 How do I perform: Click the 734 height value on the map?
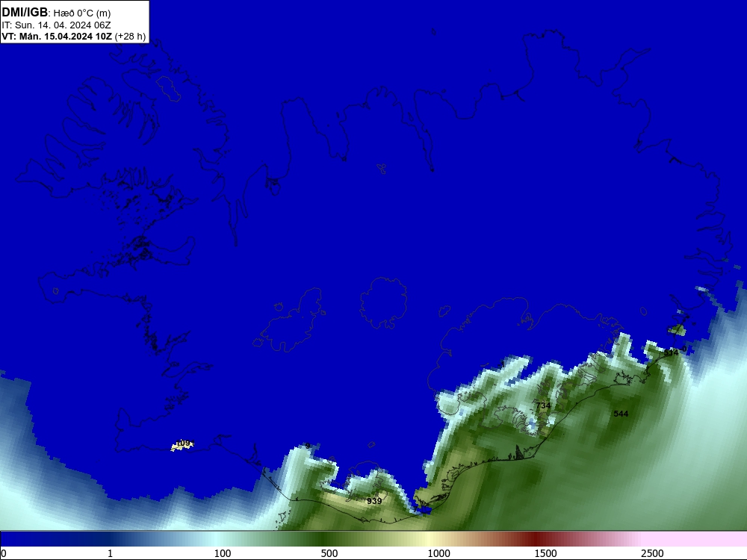click(x=543, y=405)
